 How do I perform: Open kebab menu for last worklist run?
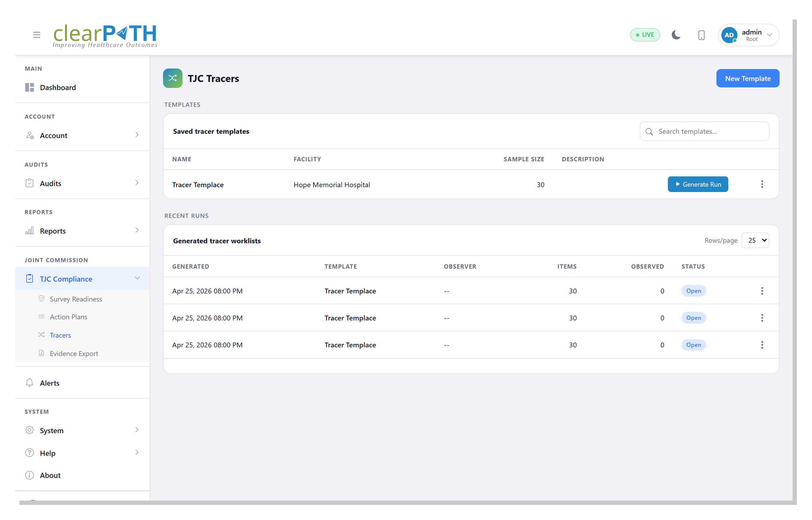pos(762,345)
